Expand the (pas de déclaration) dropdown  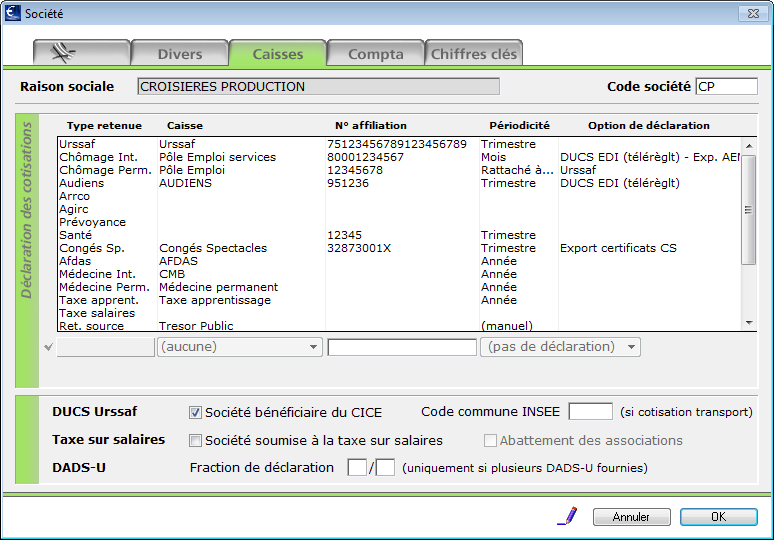pos(560,347)
